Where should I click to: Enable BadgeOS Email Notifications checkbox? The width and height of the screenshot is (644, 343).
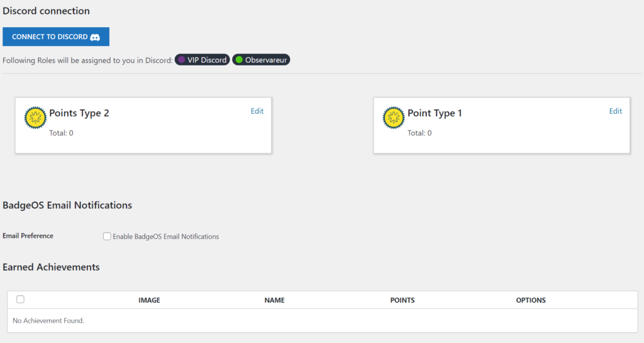tap(107, 236)
